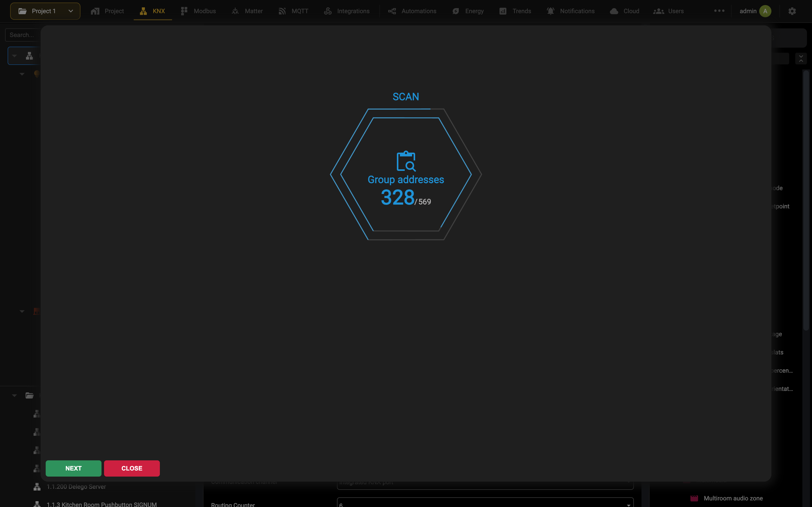Screen dimensions: 812x507
Task: Click the admin avatar icon
Action: click(x=765, y=11)
